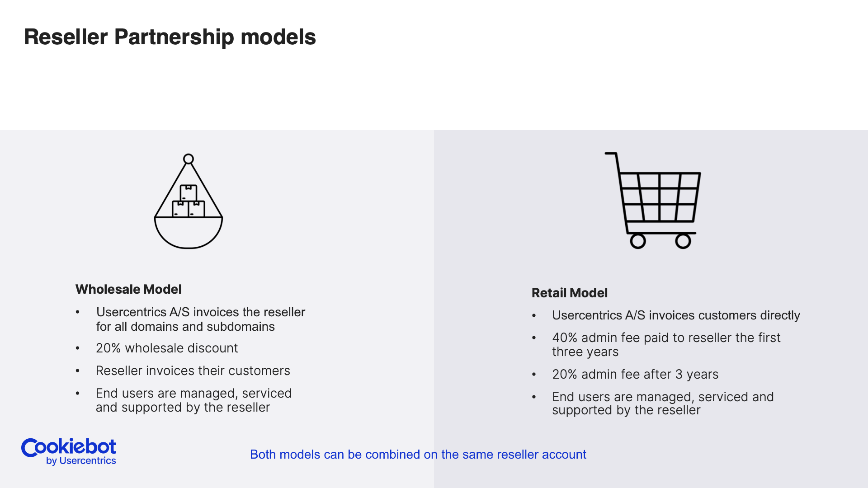Click wholesale 'End users are managed, serviced' bullet
The width and height of the screenshot is (868, 488).
(x=193, y=400)
